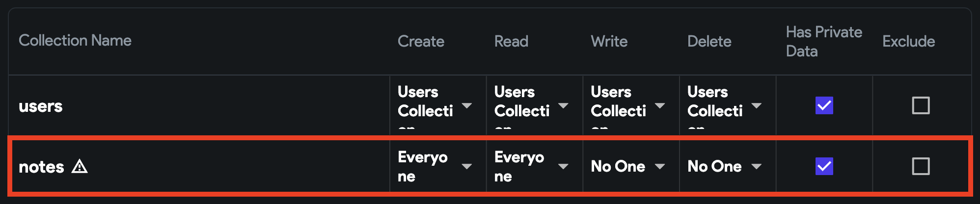Open notes Read dropdown showing Everyone
The height and width of the screenshot is (204, 980).
click(x=532, y=167)
